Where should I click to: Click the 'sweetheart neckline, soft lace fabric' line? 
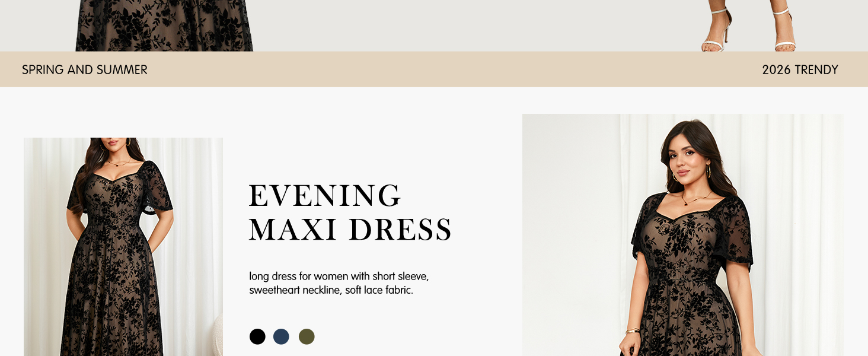331,291
